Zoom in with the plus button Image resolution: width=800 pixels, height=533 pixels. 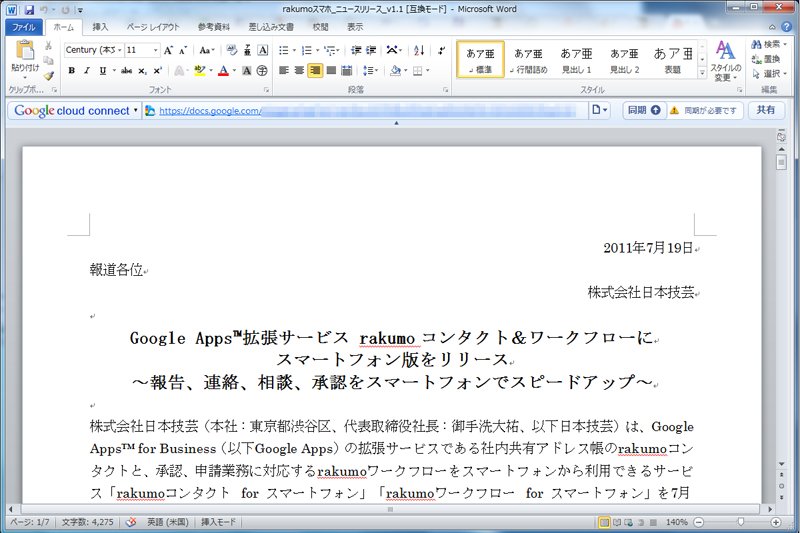(776, 522)
